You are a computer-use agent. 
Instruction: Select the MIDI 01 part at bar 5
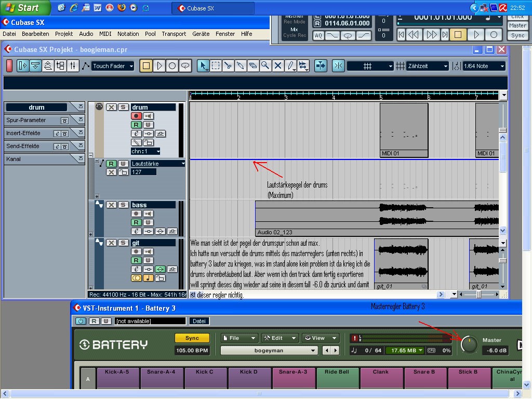(x=404, y=130)
